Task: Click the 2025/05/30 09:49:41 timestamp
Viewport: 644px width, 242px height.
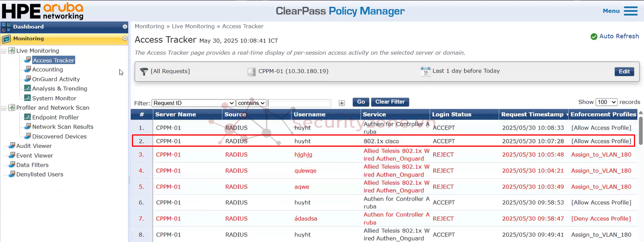Action: (533, 235)
